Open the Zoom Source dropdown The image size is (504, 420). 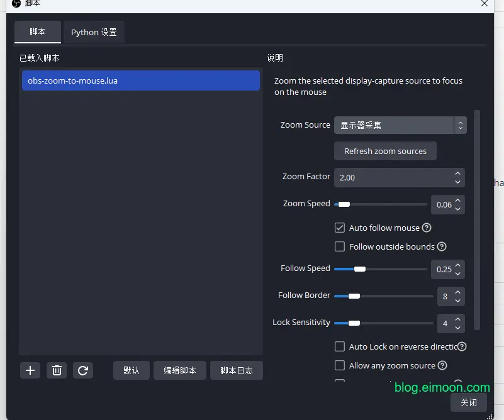click(400, 125)
